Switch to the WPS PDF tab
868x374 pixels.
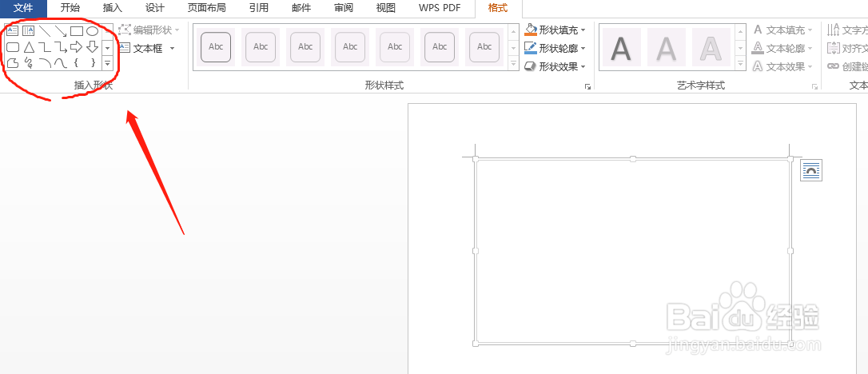pyautogui.click(x=440, y=8)
